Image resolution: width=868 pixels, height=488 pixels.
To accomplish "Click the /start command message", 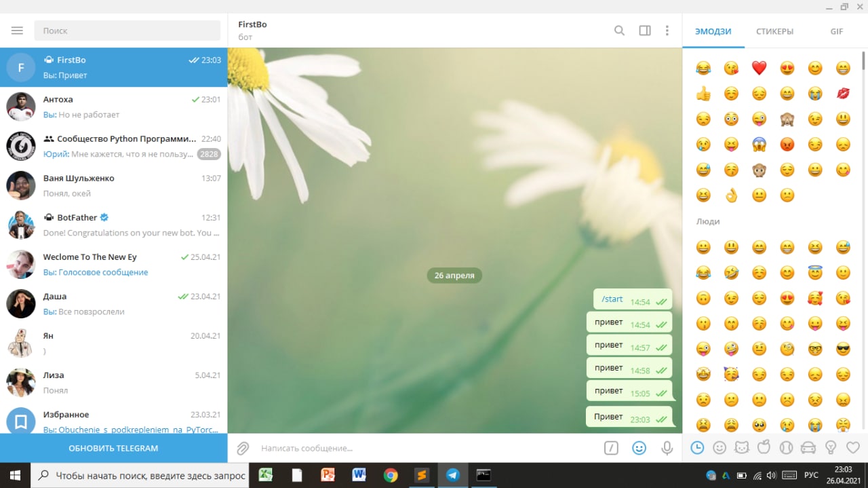I will pos(633,299).
